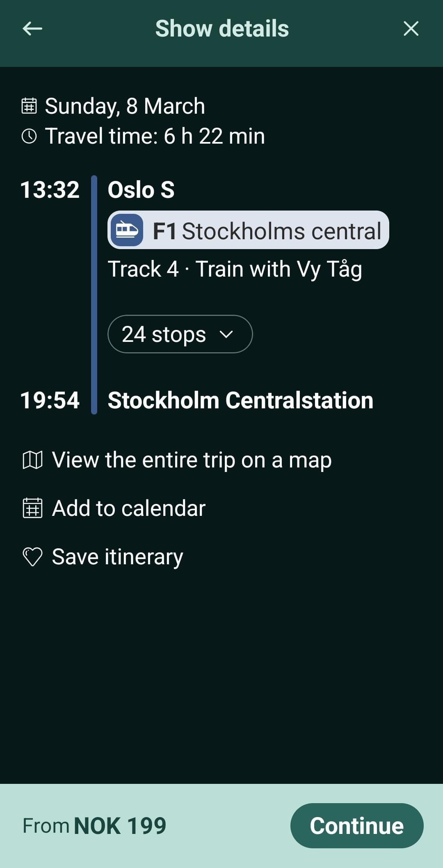Tap the clock icon next to Travel time
Screen dimensions: 443x868
[x=29, y=136]
